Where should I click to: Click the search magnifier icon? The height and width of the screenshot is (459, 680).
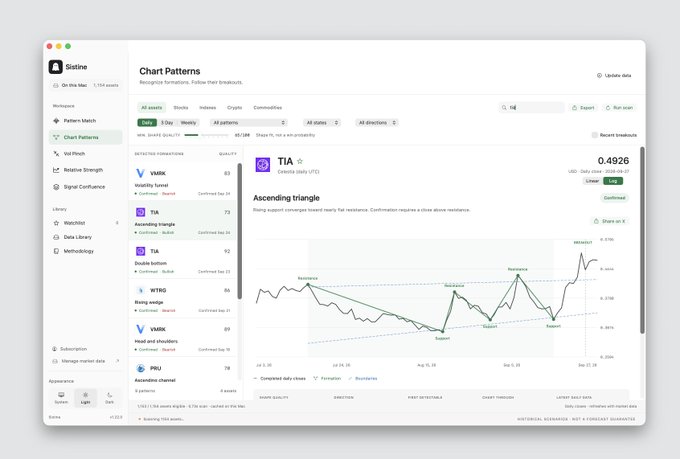pos(504,108)
